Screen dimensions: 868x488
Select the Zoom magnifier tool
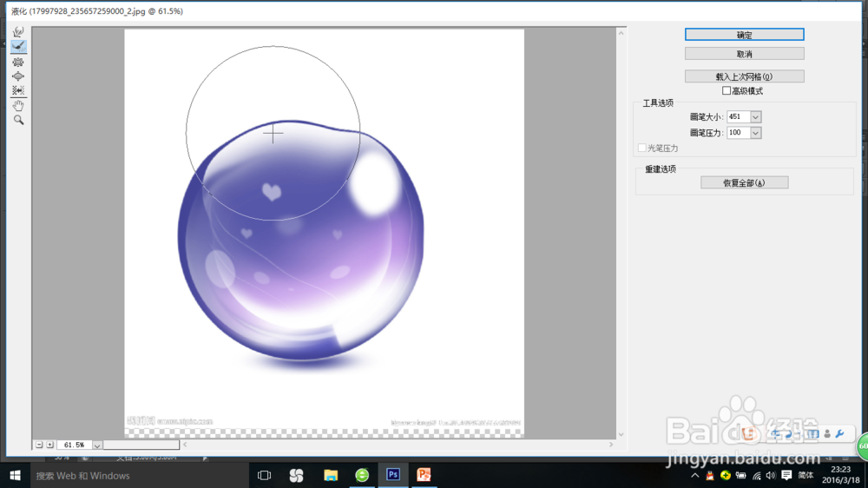point(18,120)
